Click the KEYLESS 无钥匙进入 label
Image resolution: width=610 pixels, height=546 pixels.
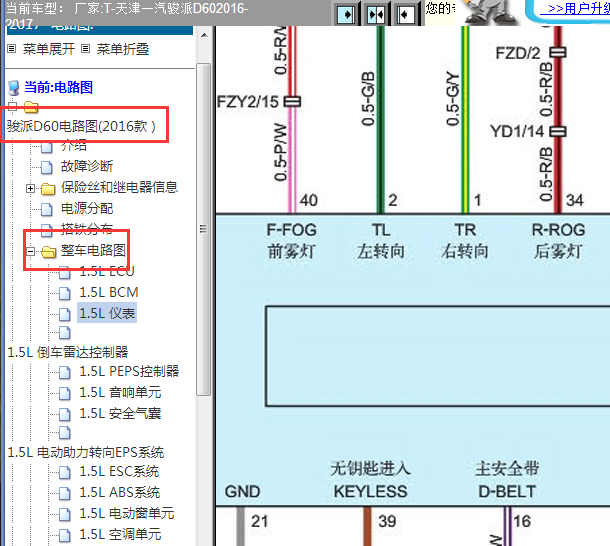coord(370,480)
